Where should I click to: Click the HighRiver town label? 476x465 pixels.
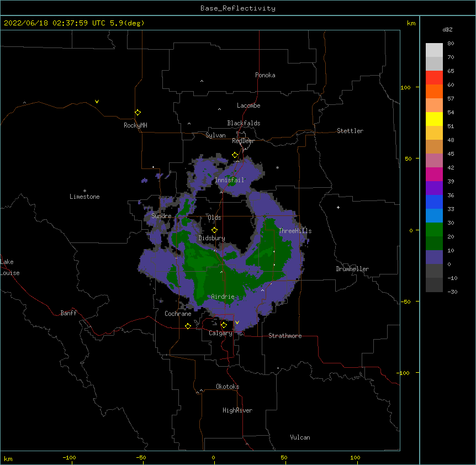[x=237, y=410]
